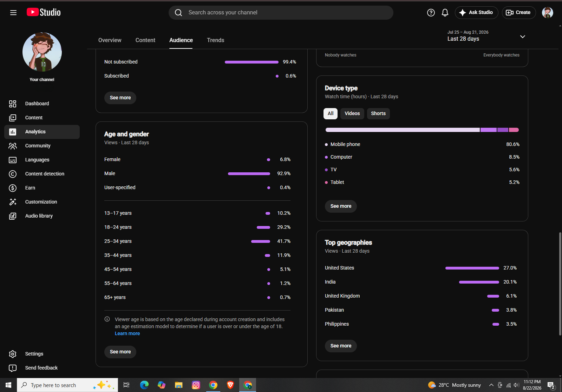Screen dimensions: 562x392
Task: Open File Explorer from the taskbar
Action: pyautogui.click(x=179, y=385)
